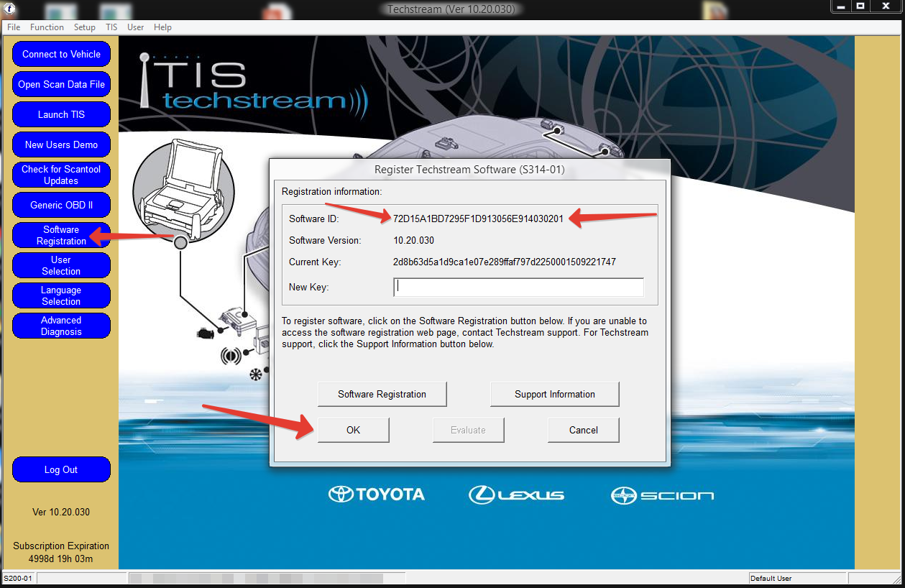905x588 pixels.
Task: Open the TIS menu
Action: click(x=111, y=27)
